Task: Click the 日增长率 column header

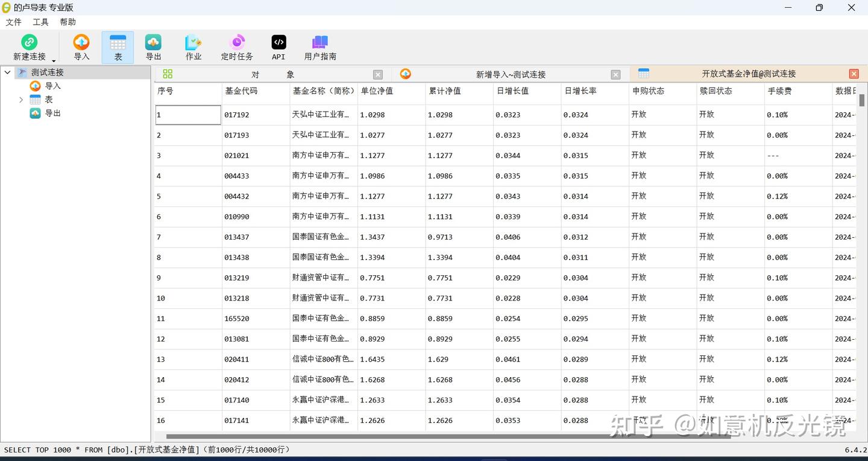Action: click(595, 91)
